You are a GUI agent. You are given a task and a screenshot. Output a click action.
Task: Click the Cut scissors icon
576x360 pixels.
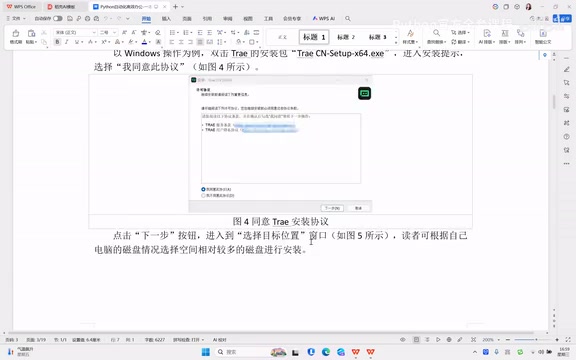click(44, 33)
